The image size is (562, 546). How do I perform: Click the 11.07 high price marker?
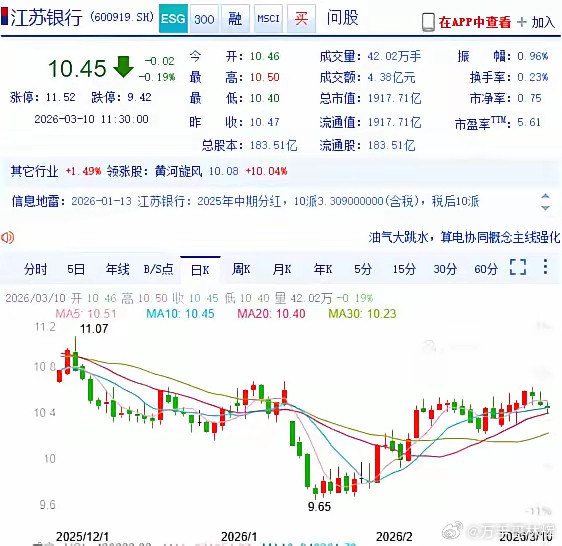tap(94, 328)
